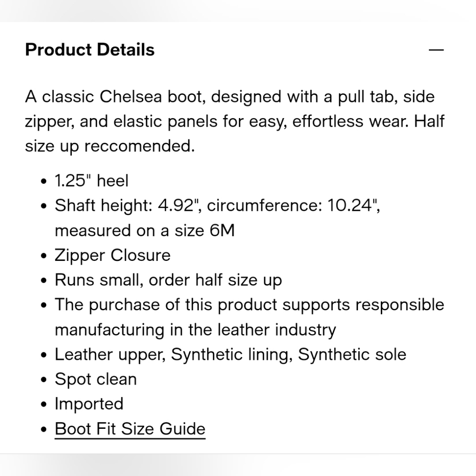Click the Zipper Closure list item
Image resolution: width=476 pixels, height=476 pixels.
[112, 256]
